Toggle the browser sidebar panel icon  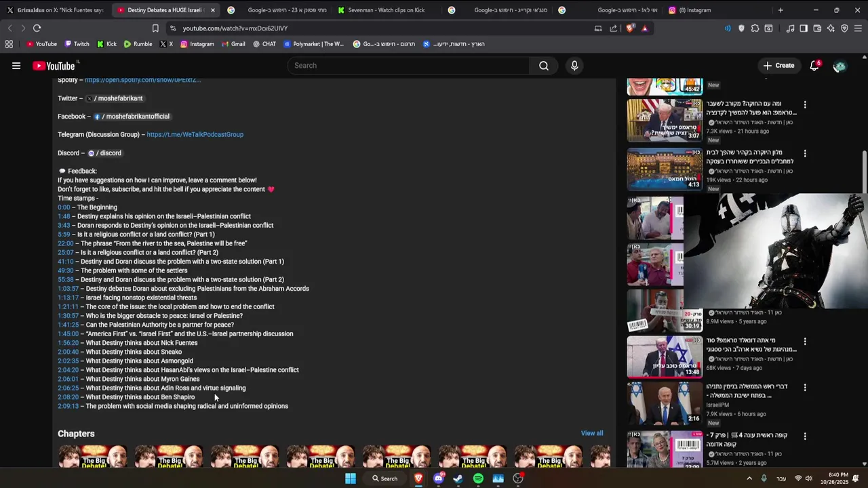[x=804, y=28]
